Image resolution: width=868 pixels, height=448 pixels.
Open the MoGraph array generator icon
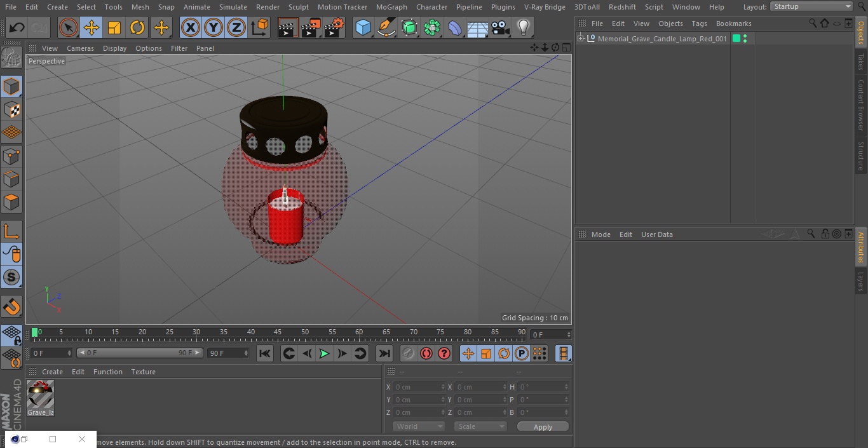(x=432, y=27)
